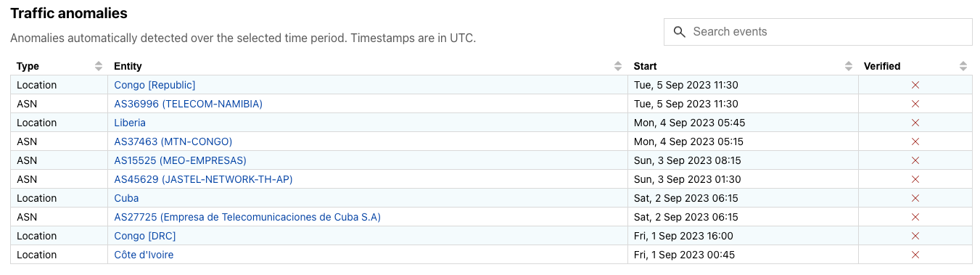980x275 pixels.
Task: Click the search magnifier icon
Action: point(679,32)
